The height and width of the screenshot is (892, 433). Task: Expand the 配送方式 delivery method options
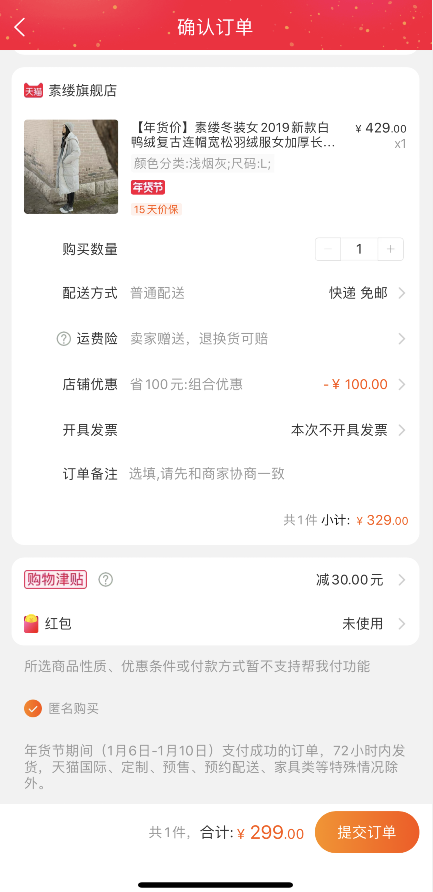tap(234, 294)
